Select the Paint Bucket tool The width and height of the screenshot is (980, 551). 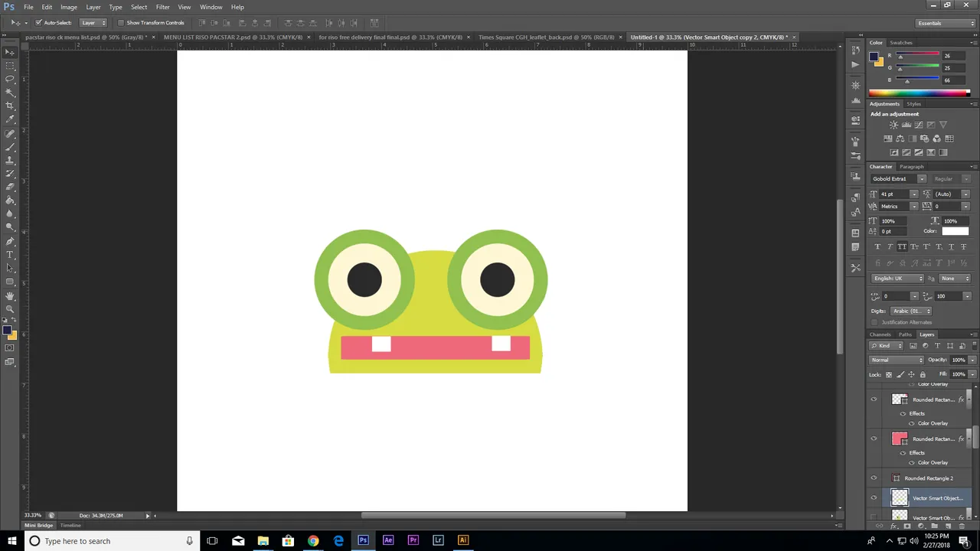point(10,200)
